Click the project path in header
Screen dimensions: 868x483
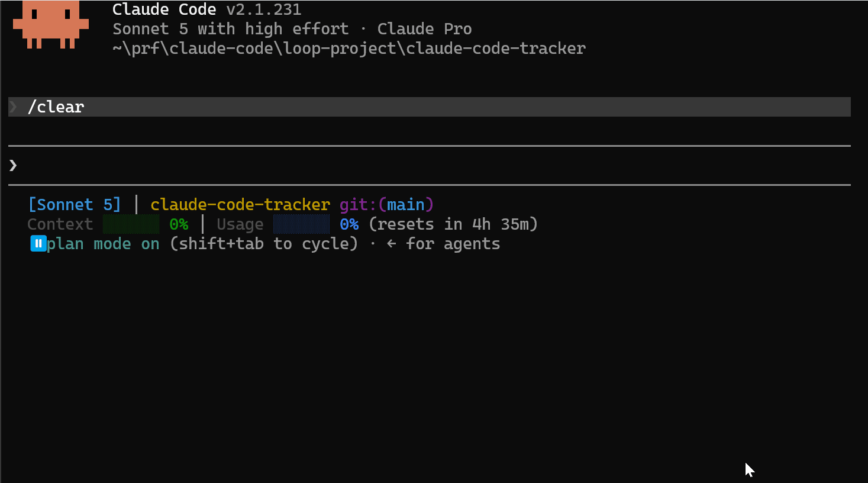[349, 49]
